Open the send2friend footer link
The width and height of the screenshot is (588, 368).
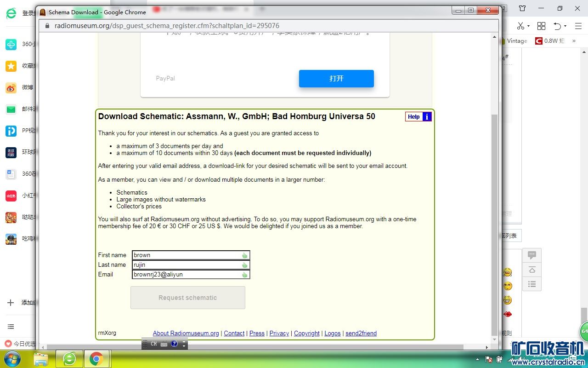[361, 333]
